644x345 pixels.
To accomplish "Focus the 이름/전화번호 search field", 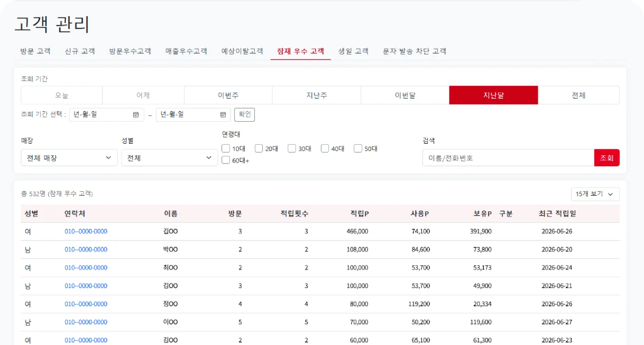I will pos(508,158).
